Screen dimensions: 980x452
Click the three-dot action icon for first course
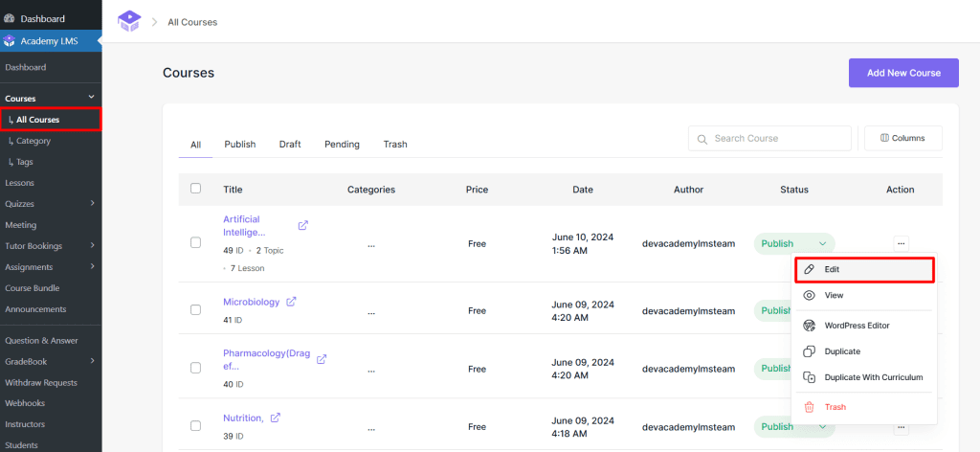coord(901,243)
